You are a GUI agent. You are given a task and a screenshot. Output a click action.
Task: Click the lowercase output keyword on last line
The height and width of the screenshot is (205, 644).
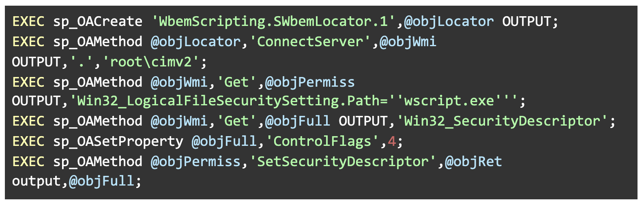(x=36, y=181)
